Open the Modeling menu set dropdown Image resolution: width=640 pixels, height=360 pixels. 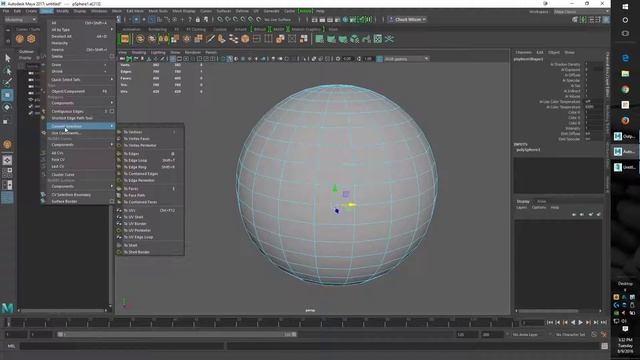pyautogui.click(x=20, y=20)
